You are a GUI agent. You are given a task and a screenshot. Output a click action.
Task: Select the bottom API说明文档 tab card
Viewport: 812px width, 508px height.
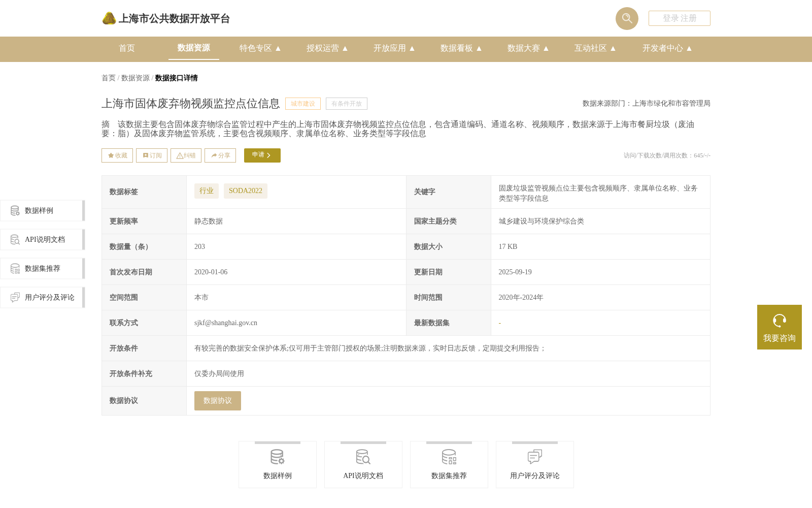[363, 465]
